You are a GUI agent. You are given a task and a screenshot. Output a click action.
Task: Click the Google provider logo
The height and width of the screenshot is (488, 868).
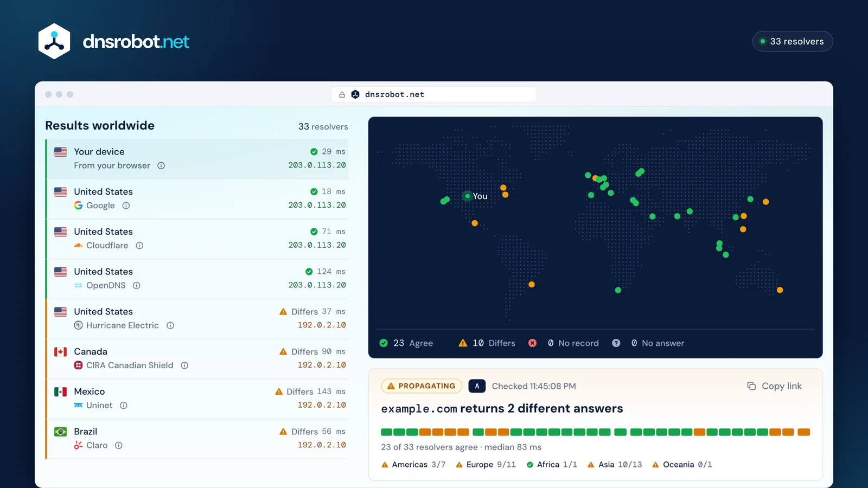(x=79, y=206)
